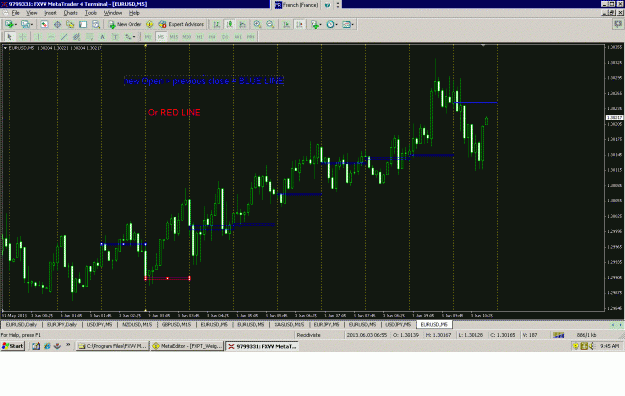This screenshot has width=625, height=396.
Task: Open the Charts menu
Action: click(71, 13)
